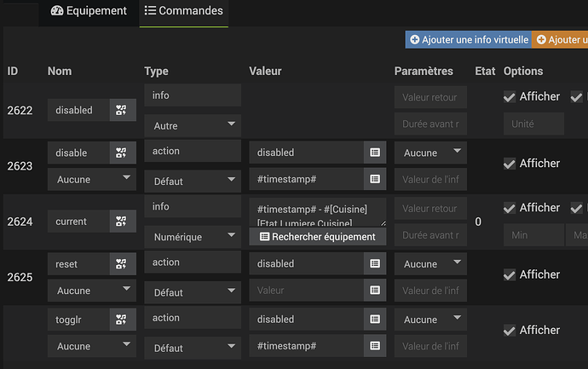Select the Commandes tab

[x=184, y=11]
